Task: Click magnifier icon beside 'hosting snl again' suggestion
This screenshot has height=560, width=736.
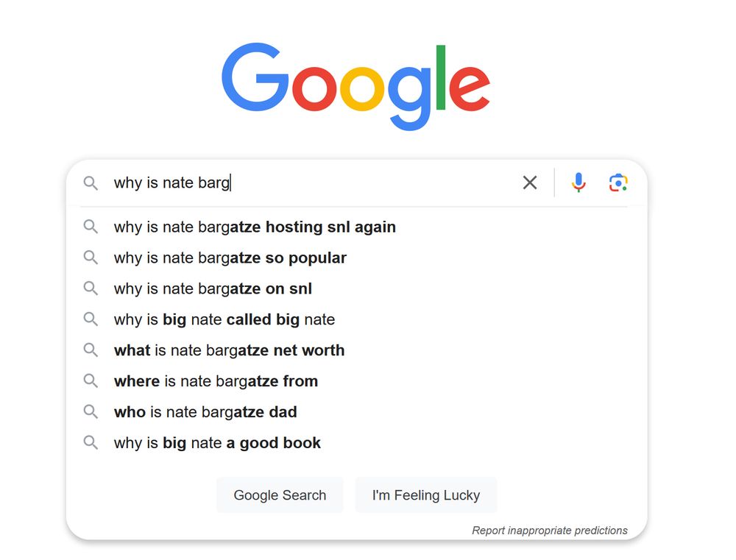Action: 91,227
